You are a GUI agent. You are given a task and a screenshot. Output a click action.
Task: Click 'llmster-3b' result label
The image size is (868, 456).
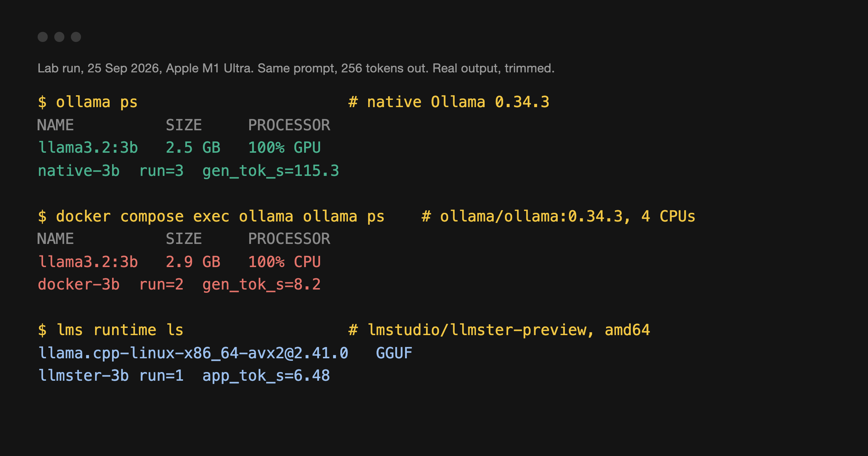(84, 376)
